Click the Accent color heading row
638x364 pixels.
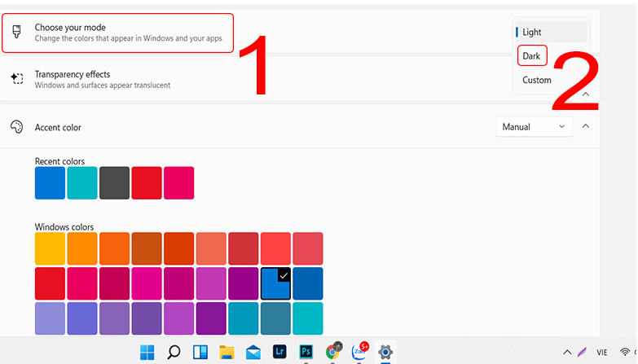click(300, 126)
